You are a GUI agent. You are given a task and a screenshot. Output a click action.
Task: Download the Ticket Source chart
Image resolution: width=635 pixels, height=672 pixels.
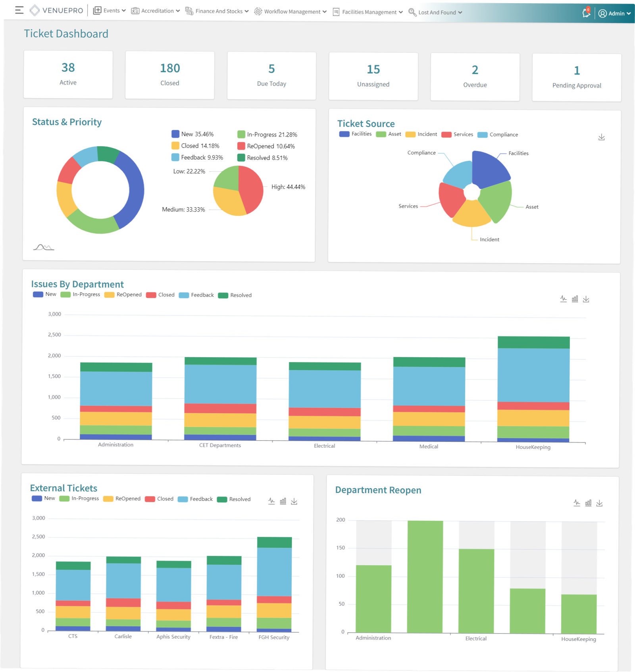[601, 137]
